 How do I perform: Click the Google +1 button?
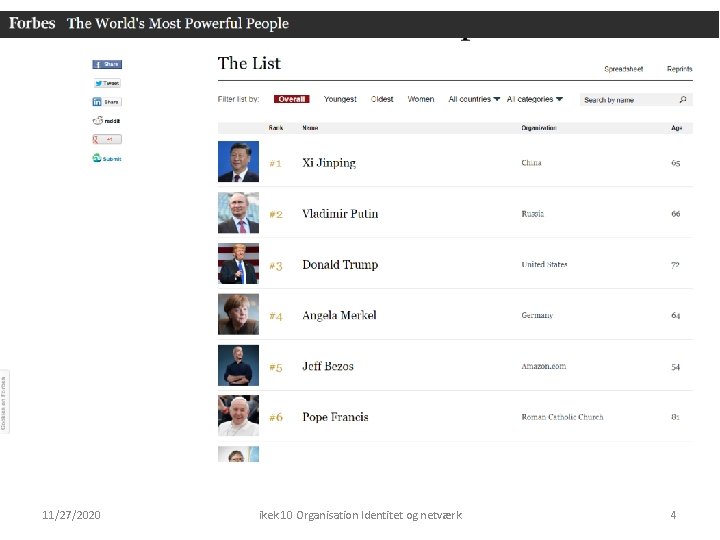point(107,139)
